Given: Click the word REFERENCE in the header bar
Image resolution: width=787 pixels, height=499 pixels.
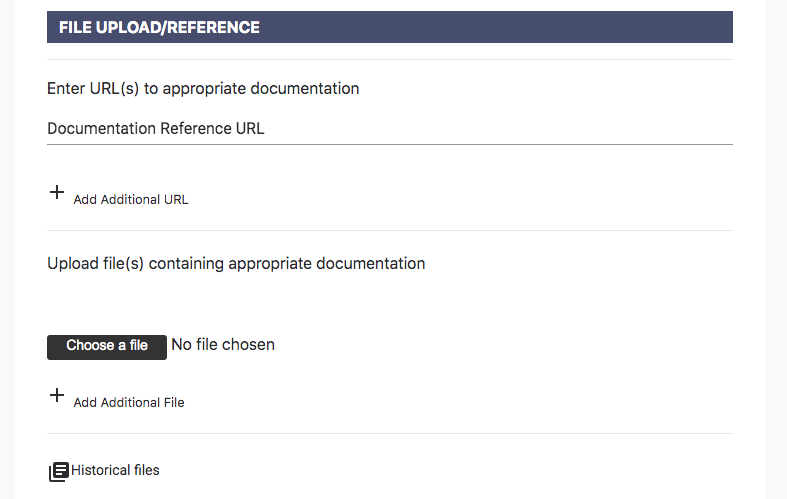Looking at the screenshot, I should click(x=213, y=27).
